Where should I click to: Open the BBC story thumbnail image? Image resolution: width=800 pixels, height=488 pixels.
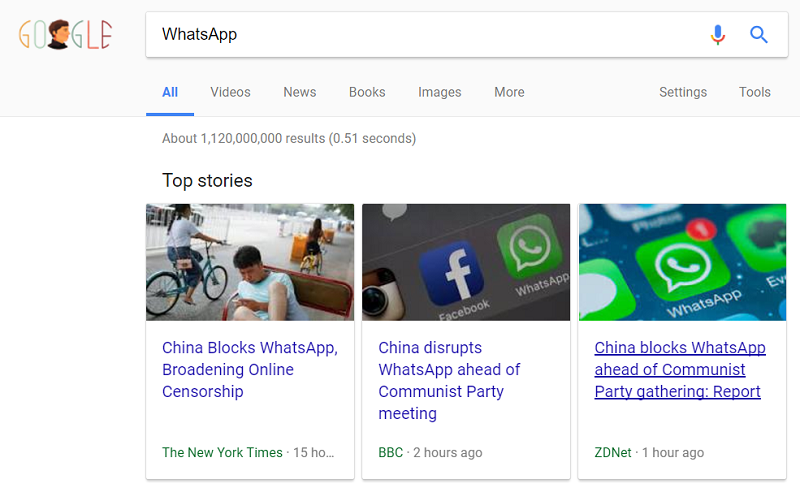point(466,262)
